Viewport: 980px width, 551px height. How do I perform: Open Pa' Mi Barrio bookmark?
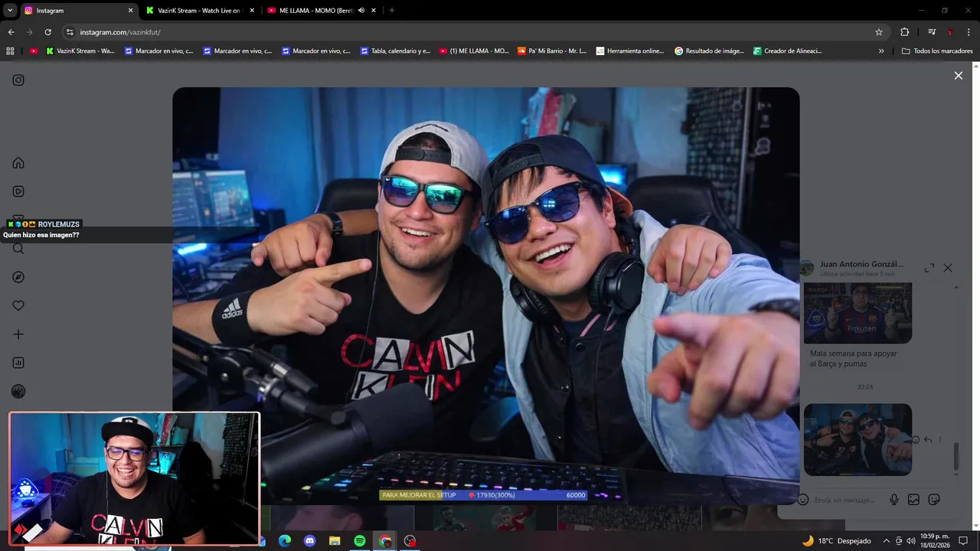coord(552,51)
